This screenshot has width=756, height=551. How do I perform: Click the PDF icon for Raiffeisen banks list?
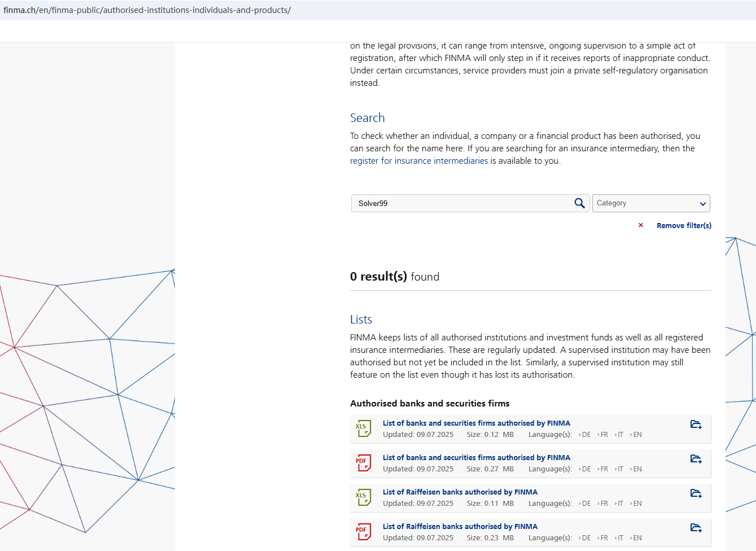coord(363,532)
